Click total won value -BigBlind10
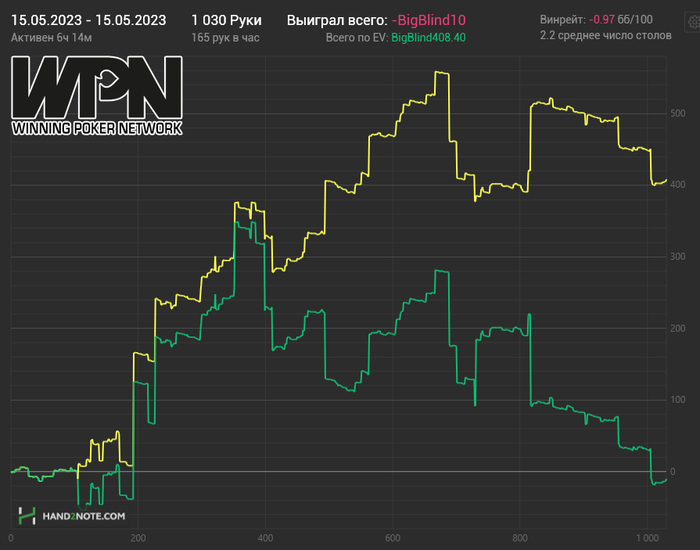Image resolution: width=700 pixels, height=550 pixels. click(x=429, y=20)
